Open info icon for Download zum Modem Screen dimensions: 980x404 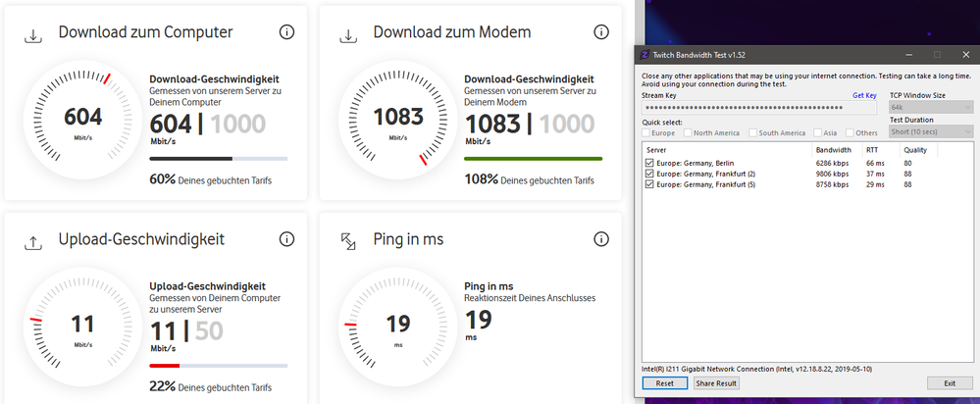601,32
